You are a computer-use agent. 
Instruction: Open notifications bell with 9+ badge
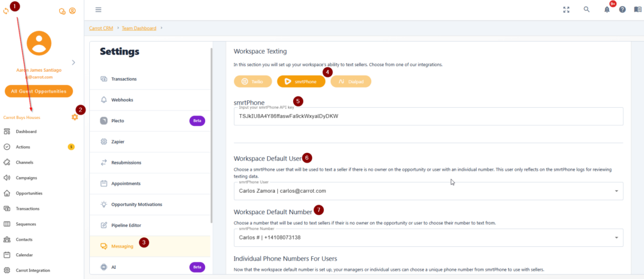[607, 9]
